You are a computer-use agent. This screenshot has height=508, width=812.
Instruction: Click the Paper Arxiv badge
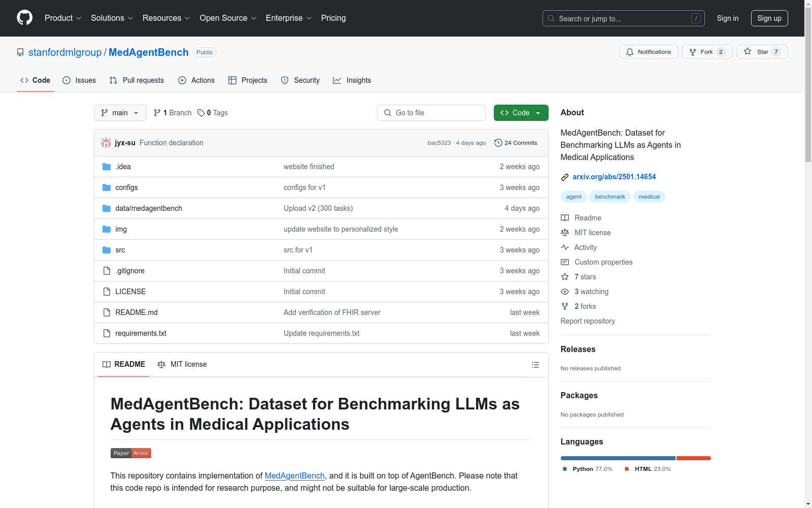pos(131,453)
